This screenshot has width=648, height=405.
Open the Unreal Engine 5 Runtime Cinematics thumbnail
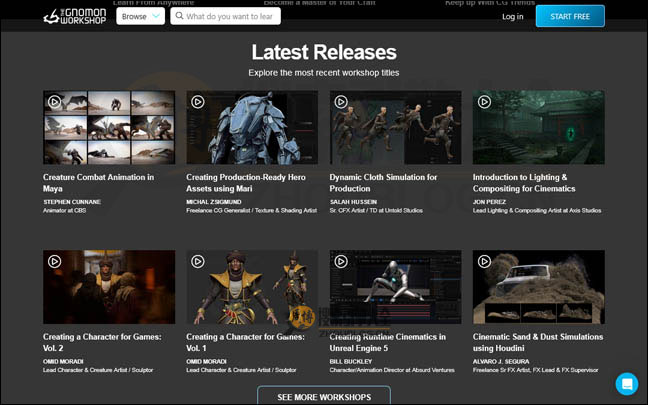395,287
